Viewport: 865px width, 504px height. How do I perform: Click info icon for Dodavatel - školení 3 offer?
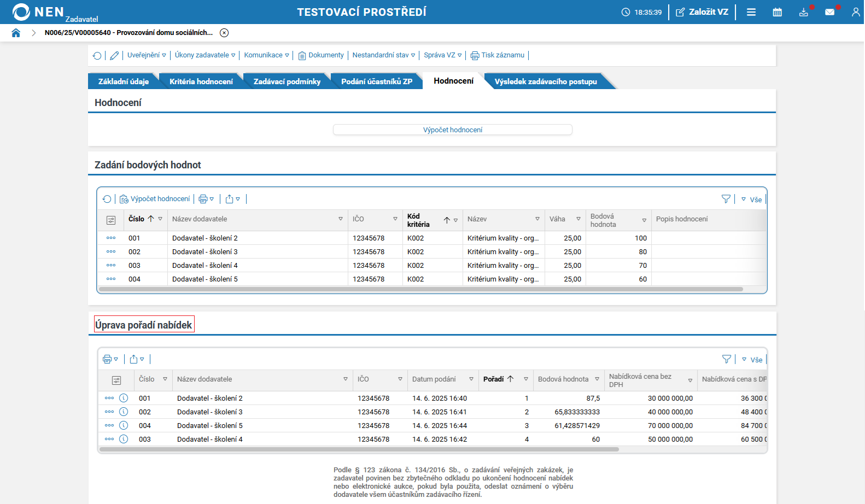click(x=124, y=412)
